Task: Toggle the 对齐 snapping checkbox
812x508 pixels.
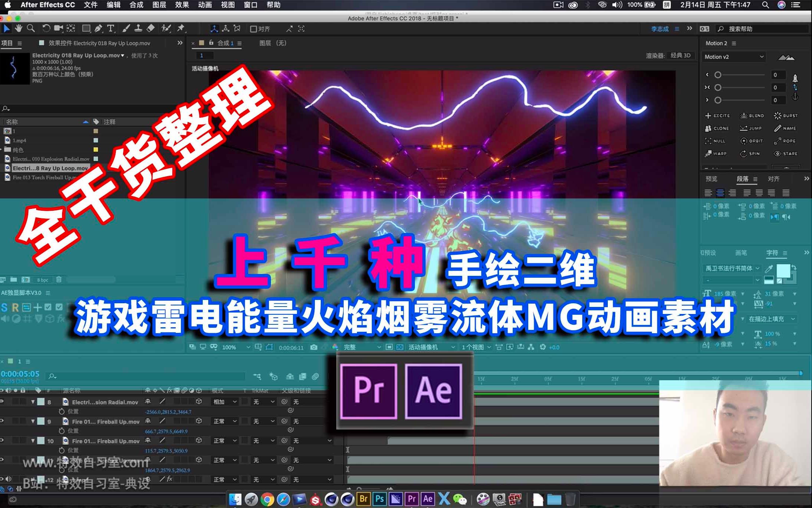Action: (253, 29)
